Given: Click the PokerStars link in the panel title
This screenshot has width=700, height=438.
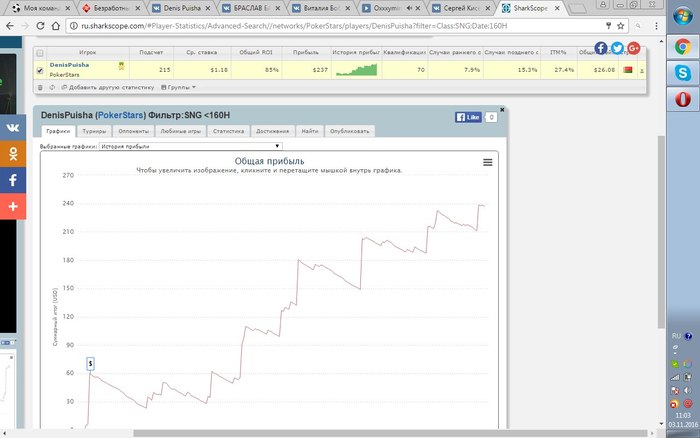Looking at the screenshot, I should point(121,115).
